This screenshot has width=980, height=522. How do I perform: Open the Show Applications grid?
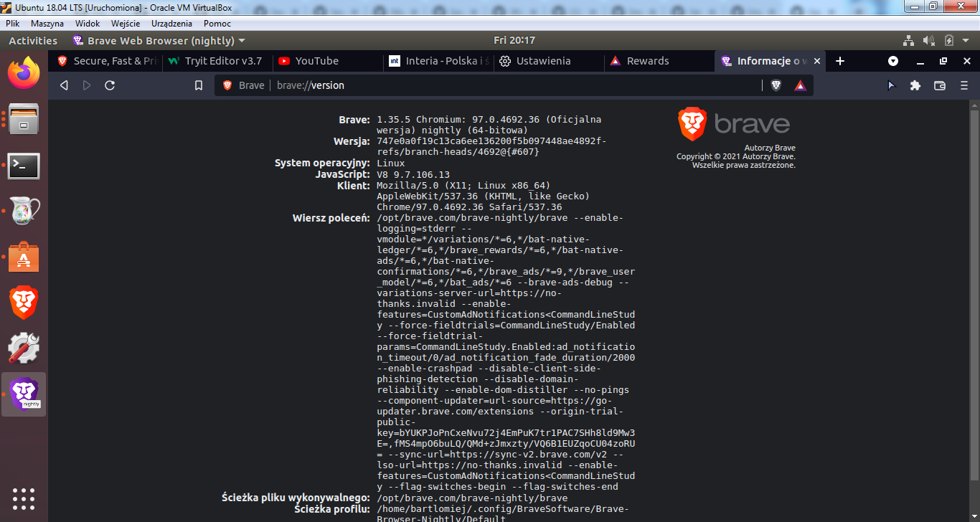pos(23,499)
